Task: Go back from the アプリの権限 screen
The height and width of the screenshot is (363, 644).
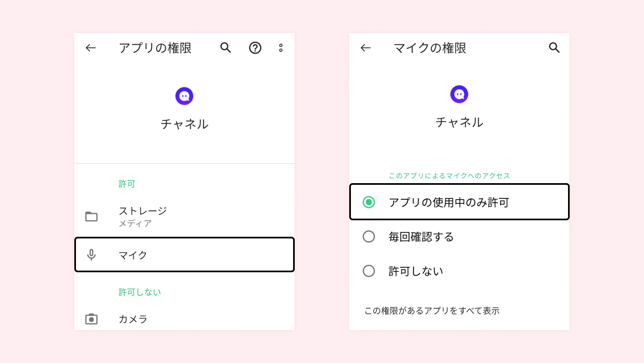Action: (x=91, y=48)
